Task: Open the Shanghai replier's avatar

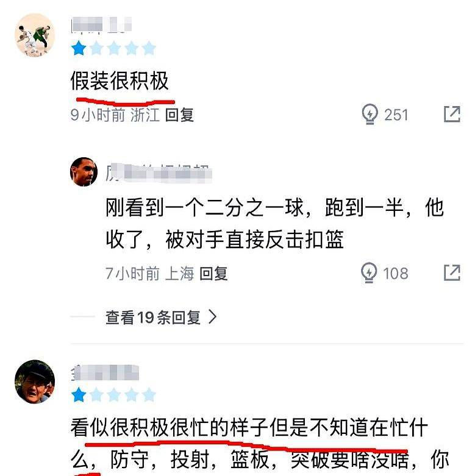Action: (x=84, y=171)
